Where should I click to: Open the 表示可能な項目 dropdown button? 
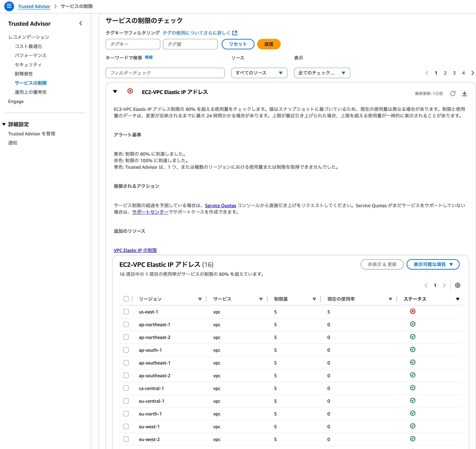coord(433,264)
